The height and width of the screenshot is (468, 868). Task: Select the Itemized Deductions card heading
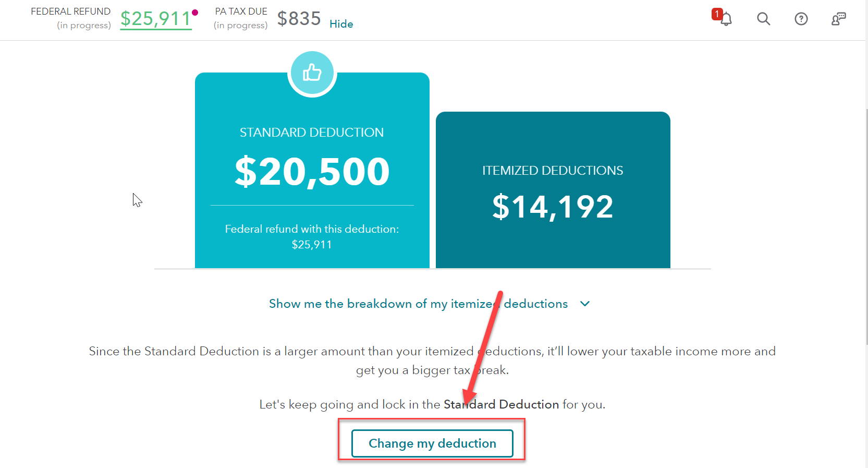click(553, 171)
